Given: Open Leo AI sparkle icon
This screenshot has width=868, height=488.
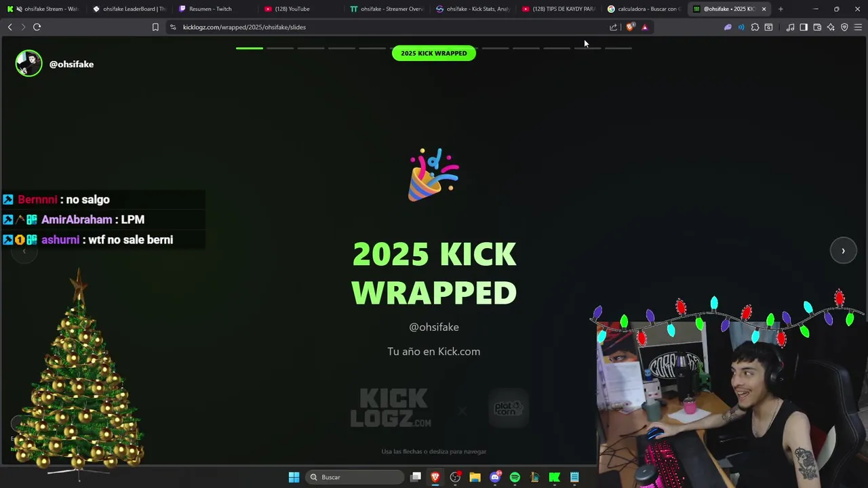Looking at the screenshot, I should 831,27.
